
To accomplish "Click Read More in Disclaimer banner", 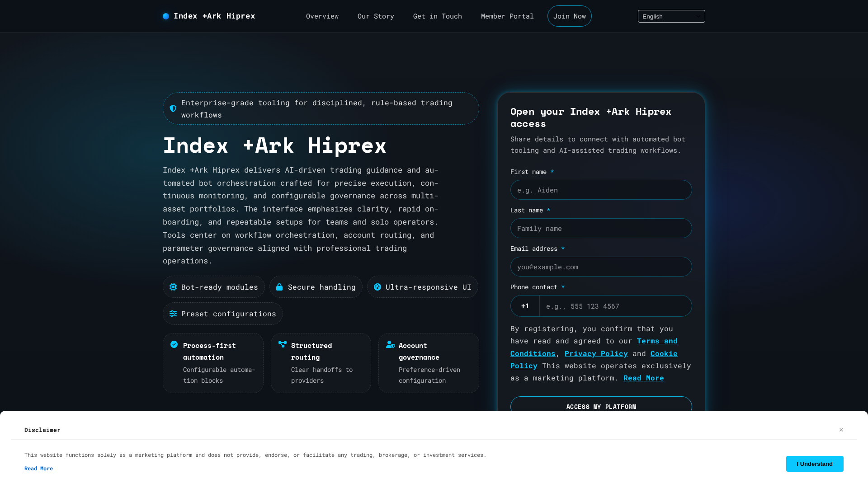I will 38,469.
